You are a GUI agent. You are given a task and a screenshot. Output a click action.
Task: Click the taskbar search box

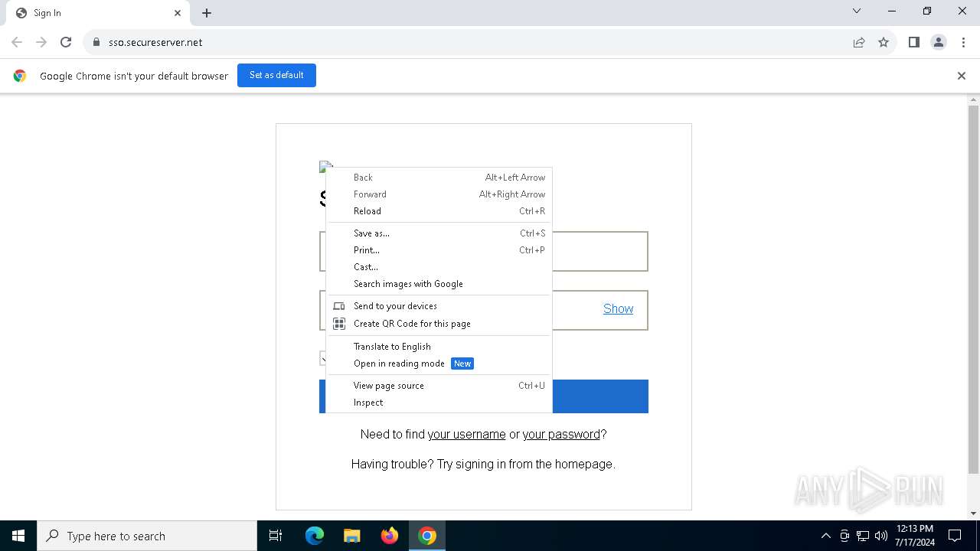[147, 536]
